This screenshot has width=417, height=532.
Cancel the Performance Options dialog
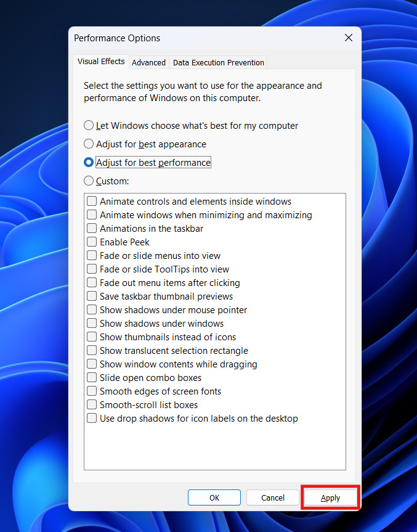point(272,497)
